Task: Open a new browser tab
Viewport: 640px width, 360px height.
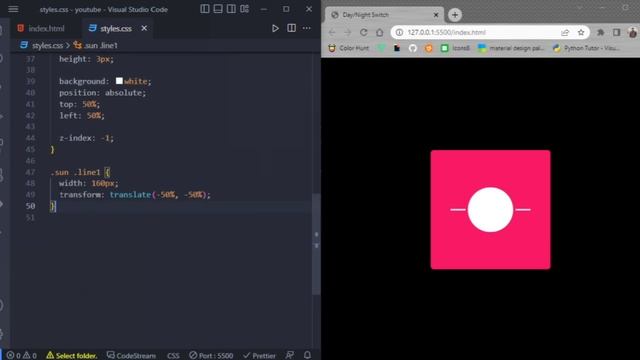Action: click(455, 15)
